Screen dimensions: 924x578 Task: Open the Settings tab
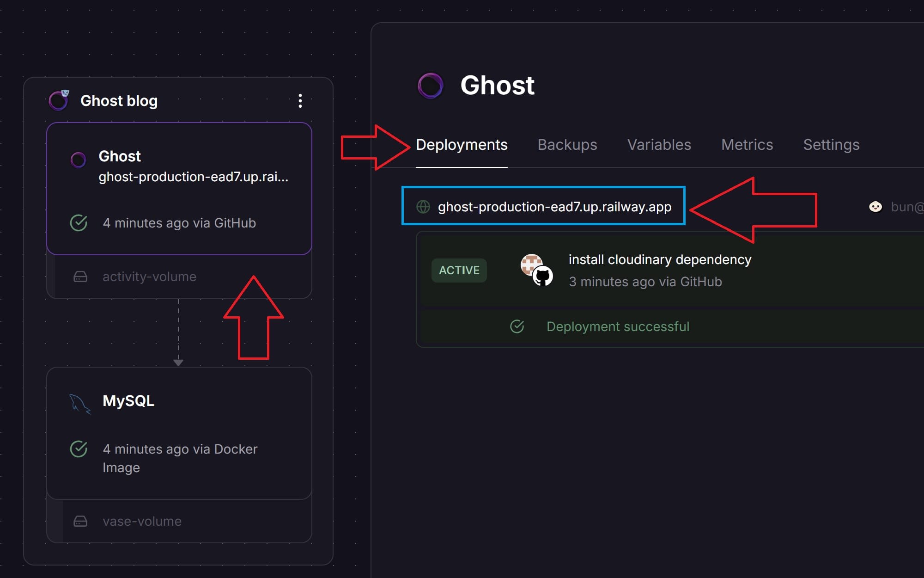831,145
